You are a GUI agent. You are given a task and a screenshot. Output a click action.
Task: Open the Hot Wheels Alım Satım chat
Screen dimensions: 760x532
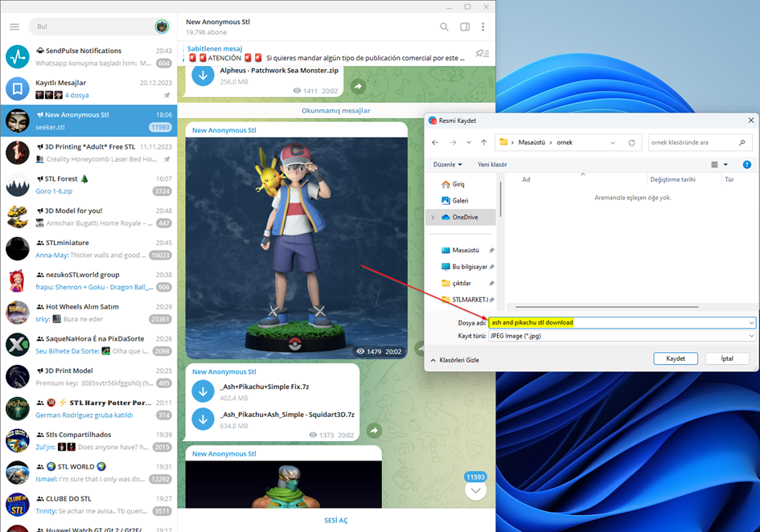tap(88, 313)
